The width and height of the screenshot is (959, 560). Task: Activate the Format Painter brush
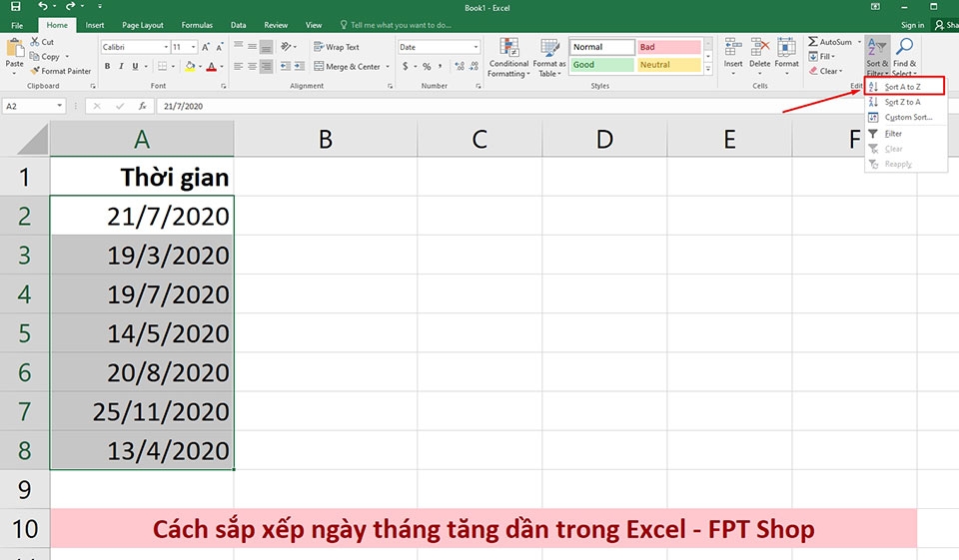pos(61,71)
